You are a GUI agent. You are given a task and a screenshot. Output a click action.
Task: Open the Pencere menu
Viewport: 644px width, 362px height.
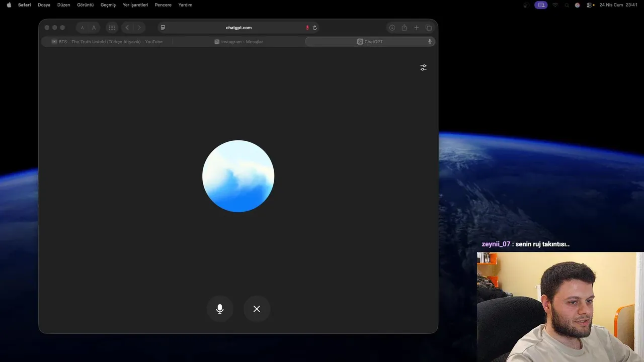(x=163, y=5)
